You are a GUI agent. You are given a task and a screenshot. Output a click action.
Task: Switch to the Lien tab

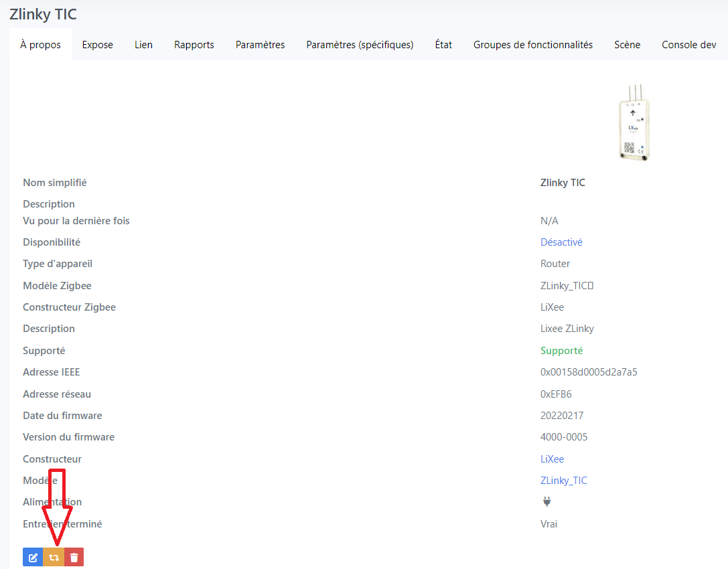click(143, 45)
